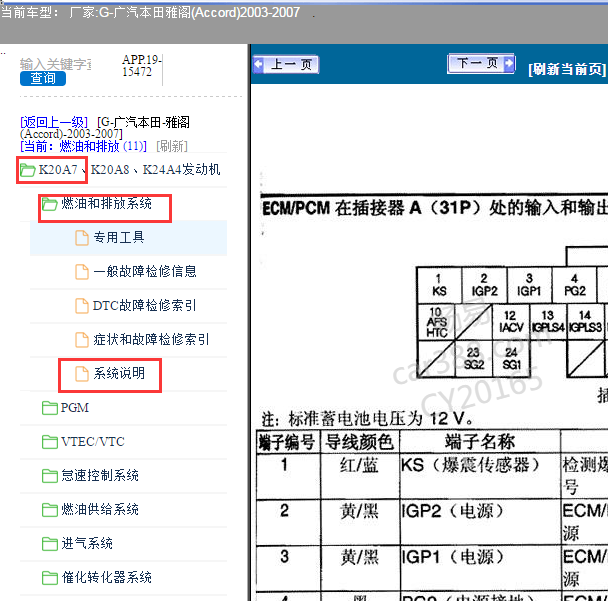The height and width of the screenshot is (601, 608).
Task: Open the K20A7 engine folder icon
Action: pyautogui.click(x=28, y=170)
